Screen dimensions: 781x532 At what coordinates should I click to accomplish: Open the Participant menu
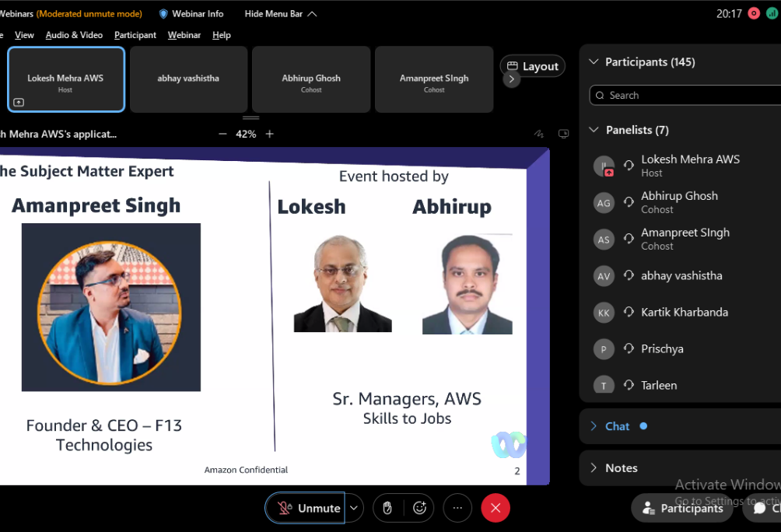pyautogui.click(x=135, y=35)
